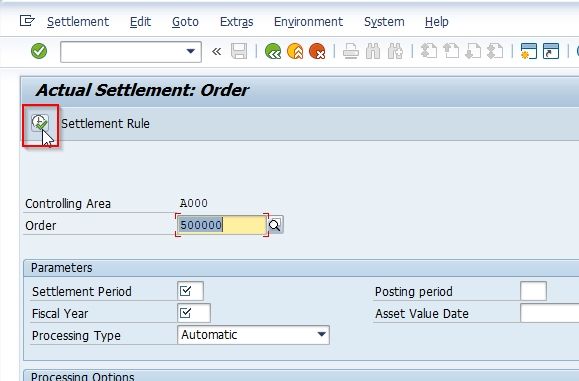Open the Settlement menu
Image resolution: width=579 pixels, height=381 pixels.
pyautogui.click(x=78, y=22)
